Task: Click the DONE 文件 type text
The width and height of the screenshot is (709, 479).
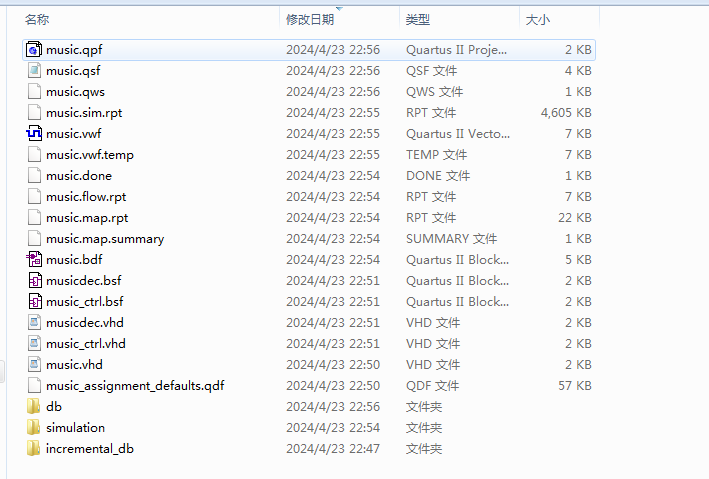Action: (438, 175)
